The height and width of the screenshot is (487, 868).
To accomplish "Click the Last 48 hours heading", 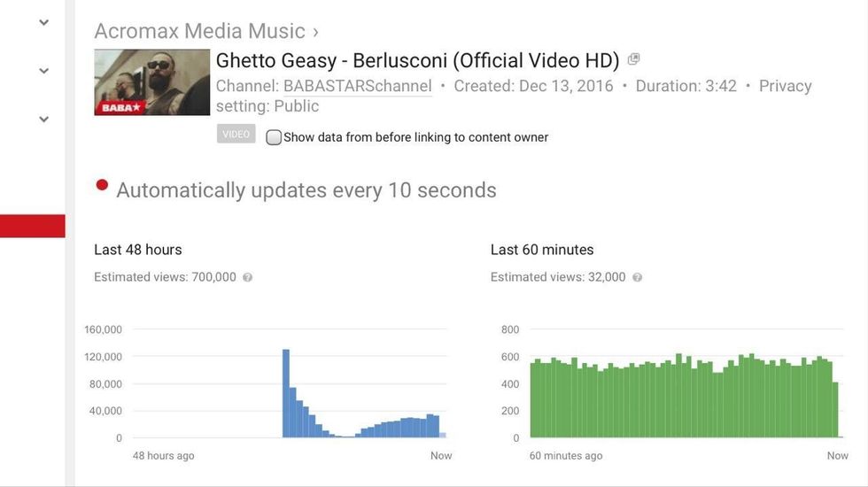I will (x=137, y=250).
